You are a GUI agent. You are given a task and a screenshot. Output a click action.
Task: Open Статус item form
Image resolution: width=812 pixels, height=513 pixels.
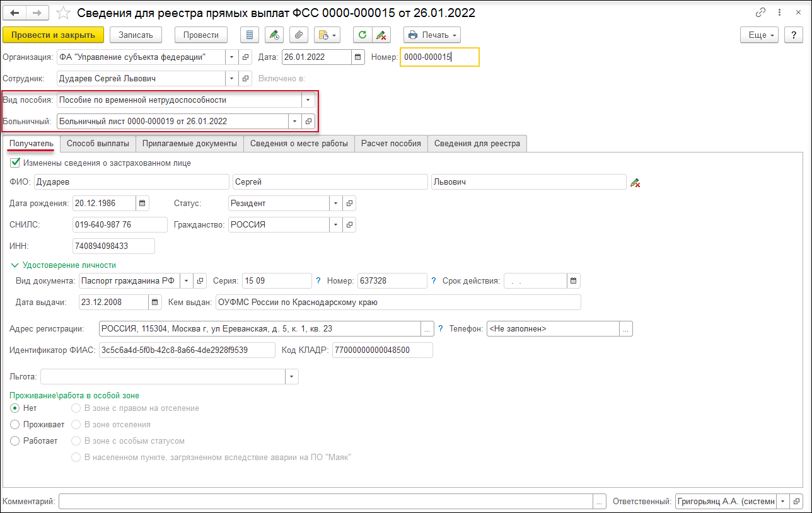[349, 203]
